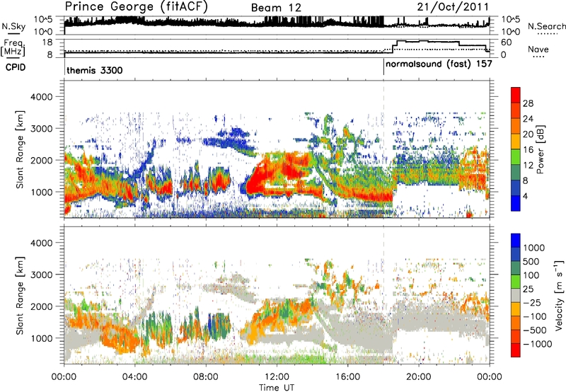
Task: Click the 'N.Sky' legend label
Action: (13, 26)
